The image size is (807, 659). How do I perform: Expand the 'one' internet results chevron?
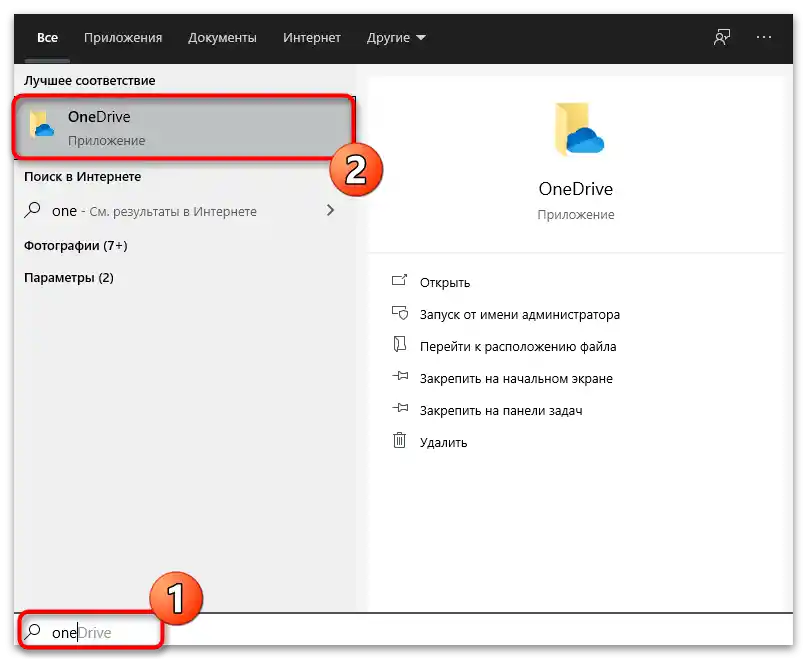click(330, 210)
